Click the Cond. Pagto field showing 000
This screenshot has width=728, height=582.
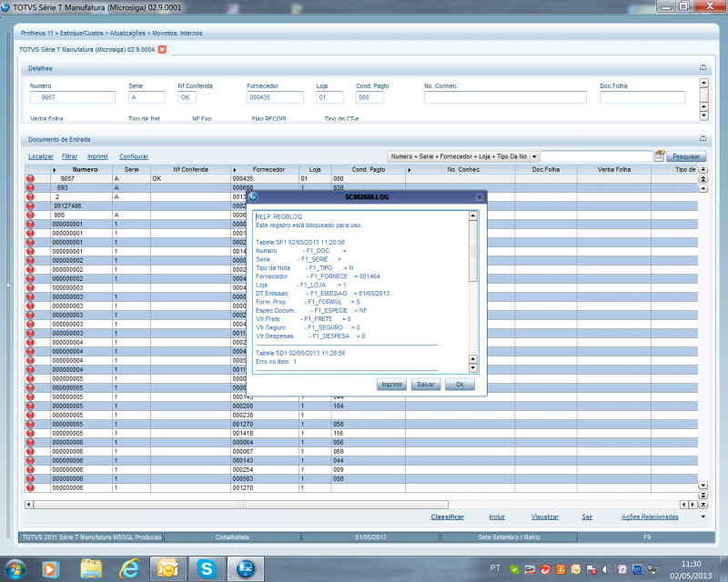(369, 97)
